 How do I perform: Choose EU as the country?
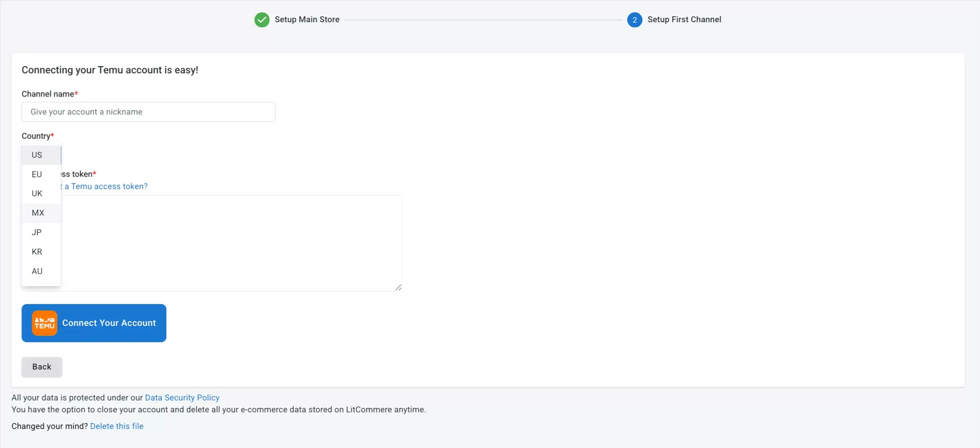(36, 174)
